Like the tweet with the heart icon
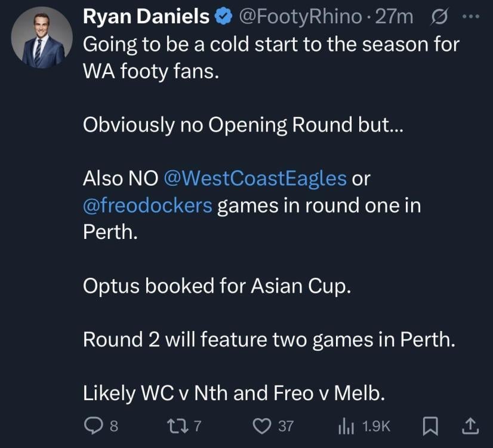 point(262,425)
